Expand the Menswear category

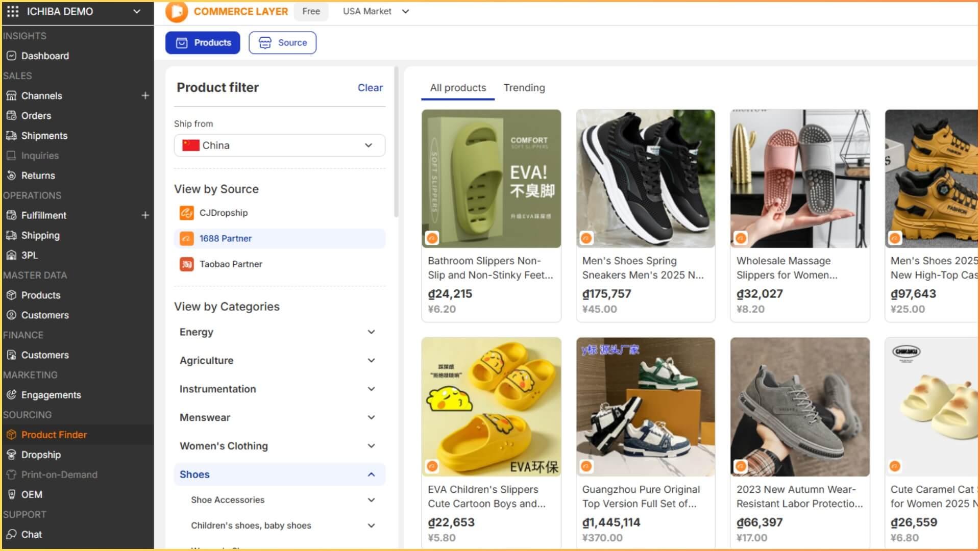pyautogui.click(x=371, y=417)
